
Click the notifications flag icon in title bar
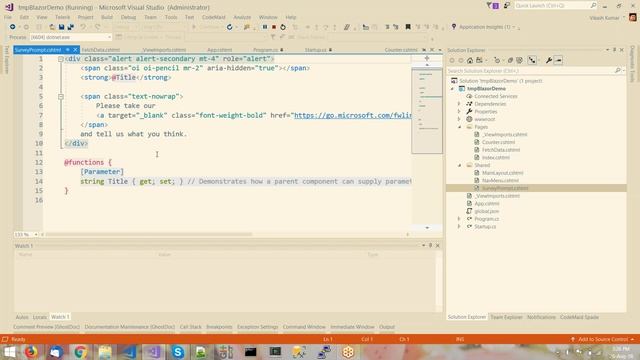pyautogui.click(x=493, y=6)
